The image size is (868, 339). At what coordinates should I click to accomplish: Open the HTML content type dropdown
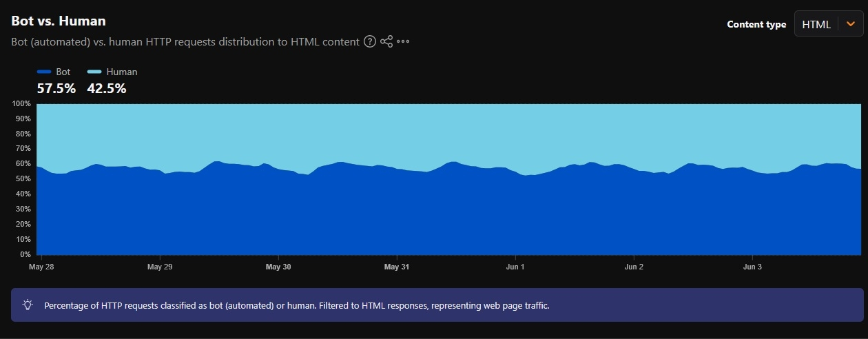click(829, 24)
